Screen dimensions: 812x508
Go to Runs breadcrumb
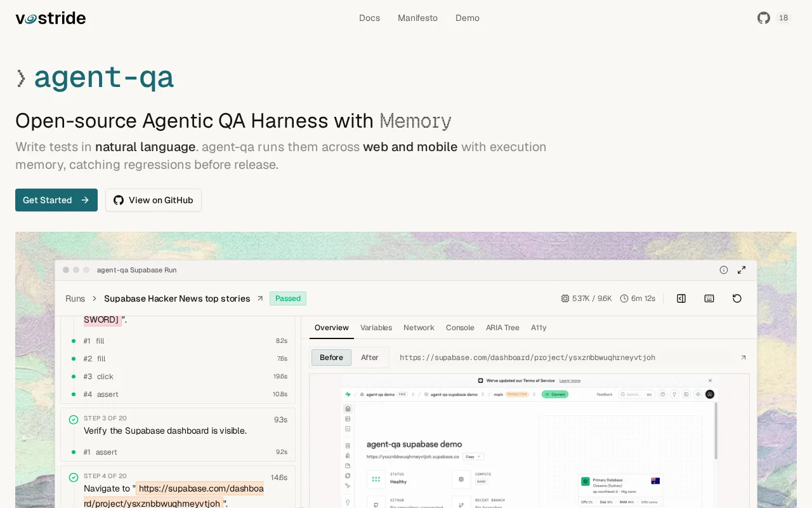(75, 298)
